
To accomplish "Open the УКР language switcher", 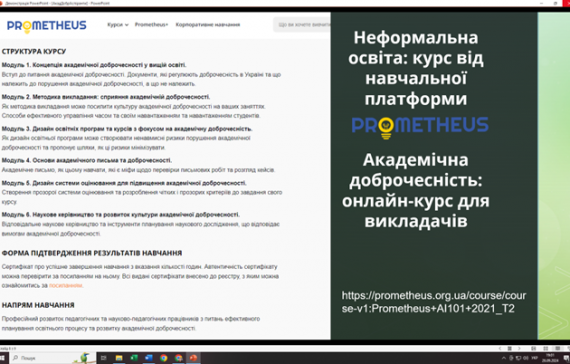I will 535,358.
